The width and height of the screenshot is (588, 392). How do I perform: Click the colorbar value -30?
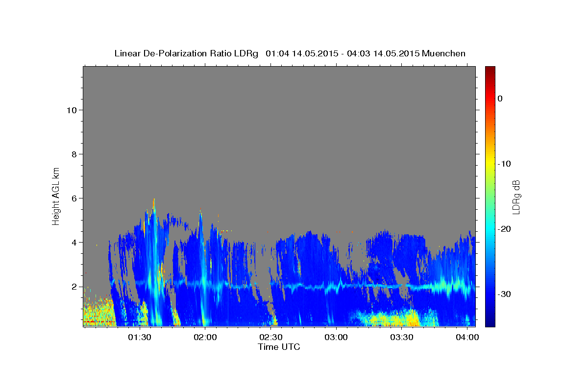coord(505,294)
